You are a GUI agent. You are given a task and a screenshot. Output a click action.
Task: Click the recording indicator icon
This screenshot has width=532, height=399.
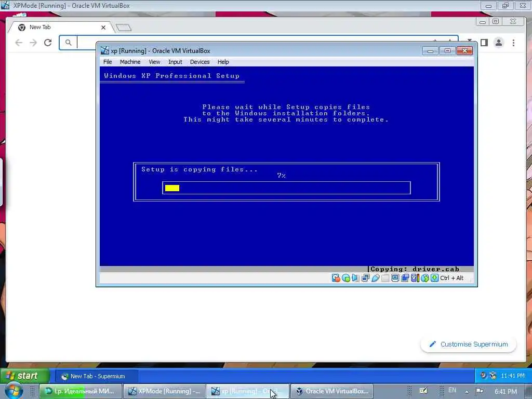[x=405, y=278]
